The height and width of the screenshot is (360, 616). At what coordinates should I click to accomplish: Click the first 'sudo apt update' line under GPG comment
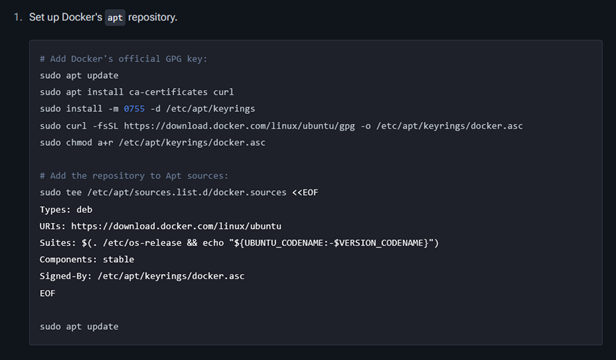coord(79,75)
